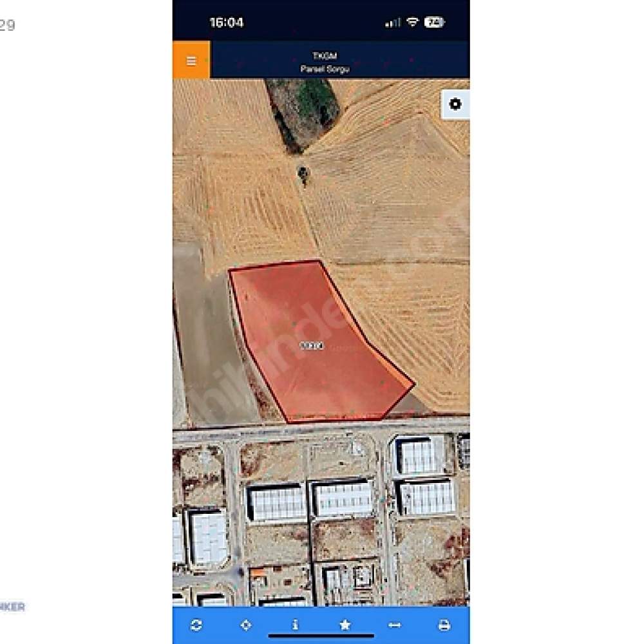Tap the locate-me crosshair icon
644x644 pixels.
coord(245,625)
